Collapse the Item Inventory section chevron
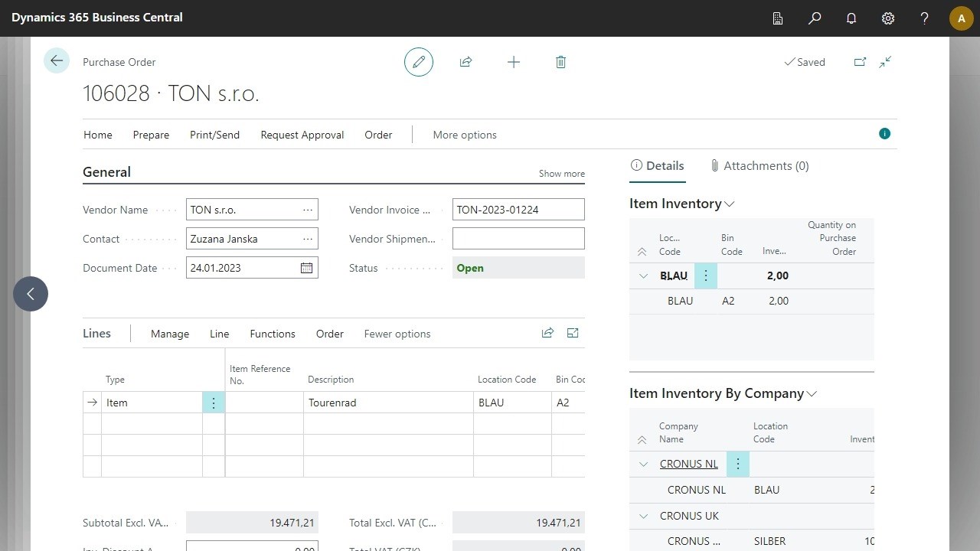 [x=729, y=204]
